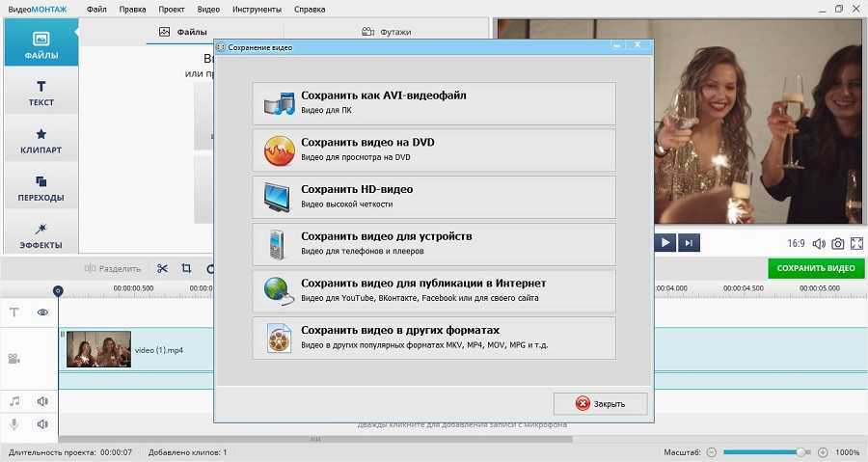Take a snapshot with camera icon
Viewport: 868px width, 462px height.
point(838,244)
